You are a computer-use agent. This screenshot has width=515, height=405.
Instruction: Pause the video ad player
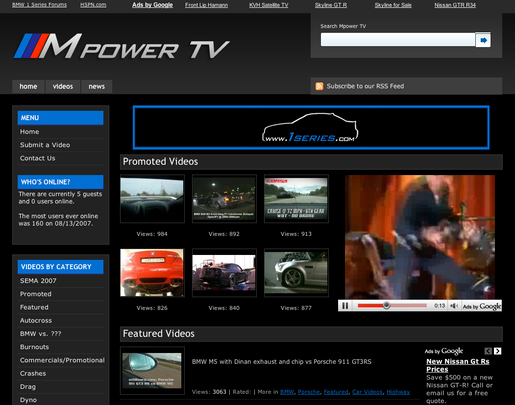click(x=345, y=306)
